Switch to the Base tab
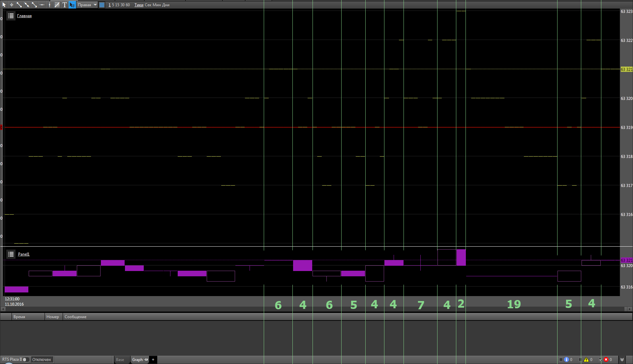This screenshot has height=364, width=633. (120, 360)
